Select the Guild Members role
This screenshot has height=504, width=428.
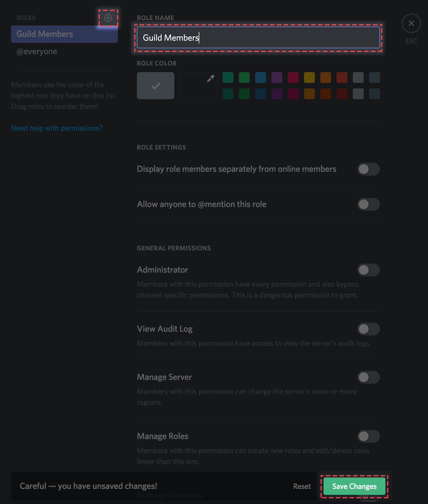64,34
